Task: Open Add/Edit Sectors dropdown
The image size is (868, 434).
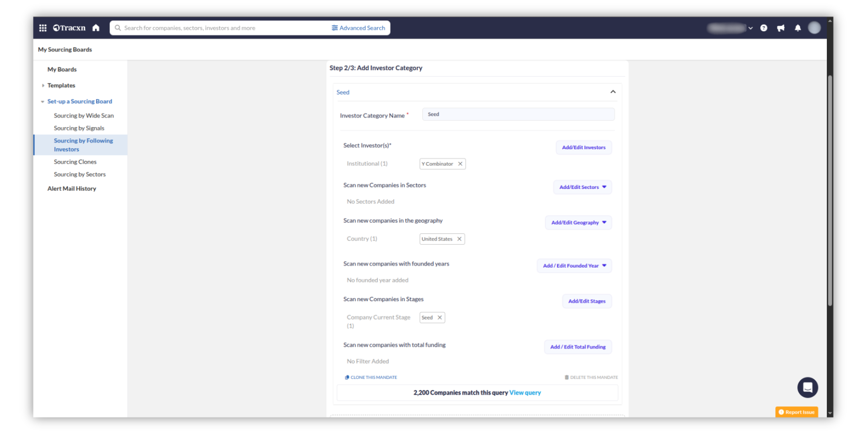Action: [582, 187]
